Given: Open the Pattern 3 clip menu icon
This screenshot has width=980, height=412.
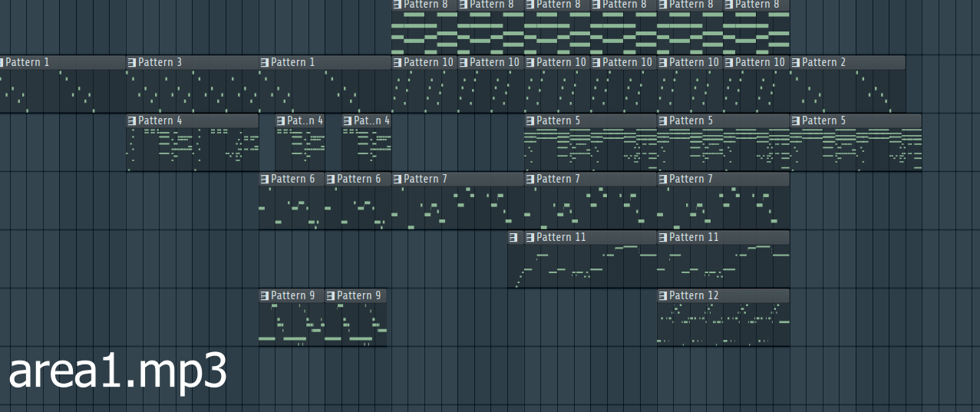Looking at the screenshot, I should click(x=132, y=62).
